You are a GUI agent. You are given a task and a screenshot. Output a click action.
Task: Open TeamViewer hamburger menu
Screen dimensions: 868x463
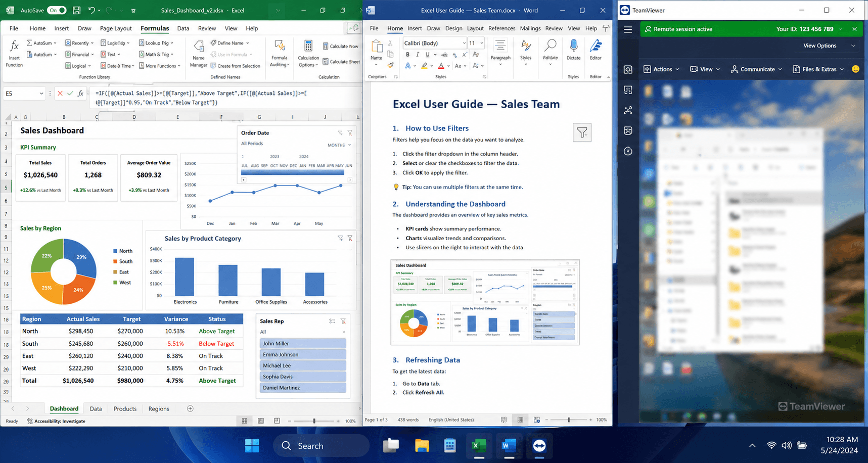(x=628, y=29)
